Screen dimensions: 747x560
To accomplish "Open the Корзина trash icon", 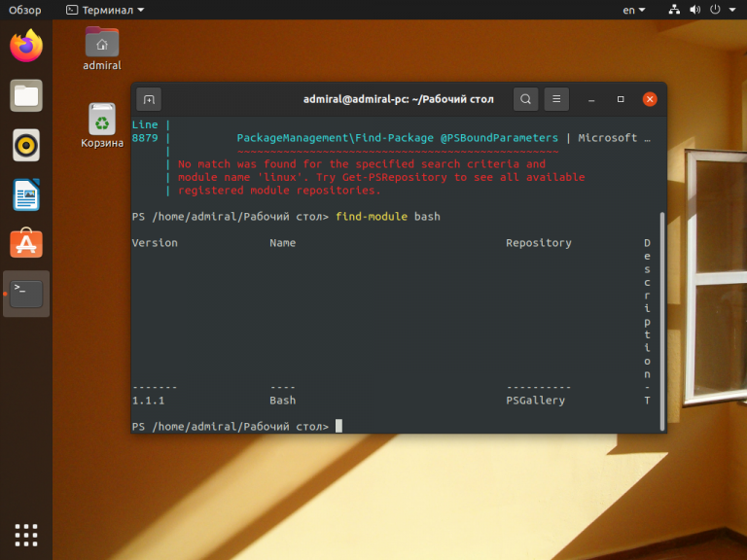I will (102, 122).
